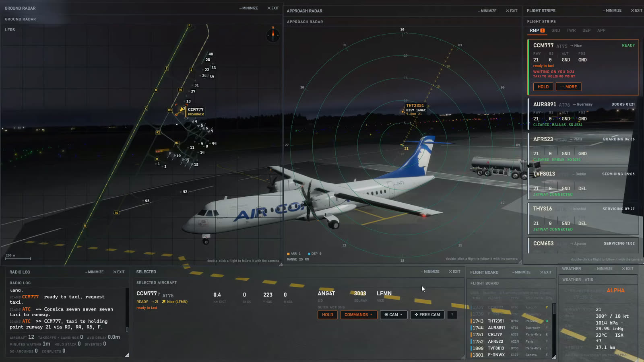The image size is (644, 362).
Task: Select the CCM653 flight strip
Action: [x=583, y=245]
